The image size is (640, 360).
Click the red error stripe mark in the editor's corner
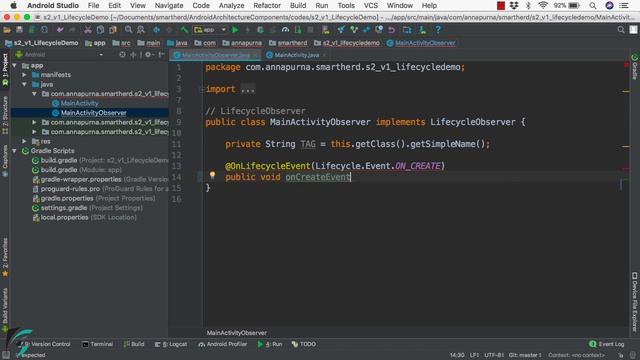[x=626, y=65]
